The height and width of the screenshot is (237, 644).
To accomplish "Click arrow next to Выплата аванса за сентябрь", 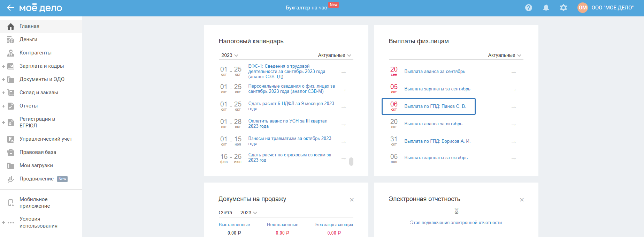I will pos(514,72).
